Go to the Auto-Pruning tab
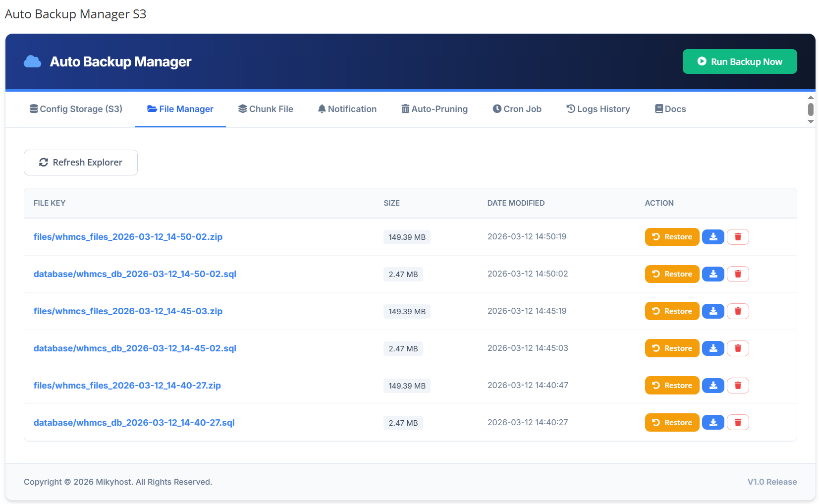The image size is (819, 504). (435, 109)
